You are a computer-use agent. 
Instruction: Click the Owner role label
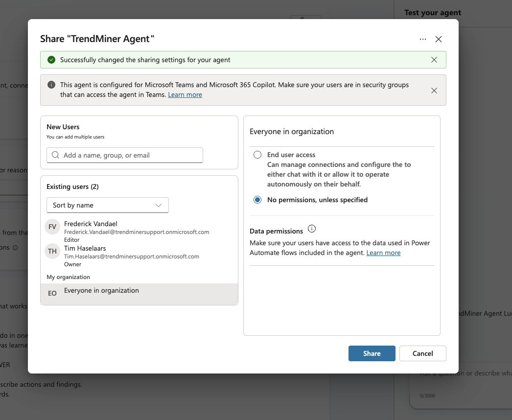pyautogui.click(x=72, y=264)
